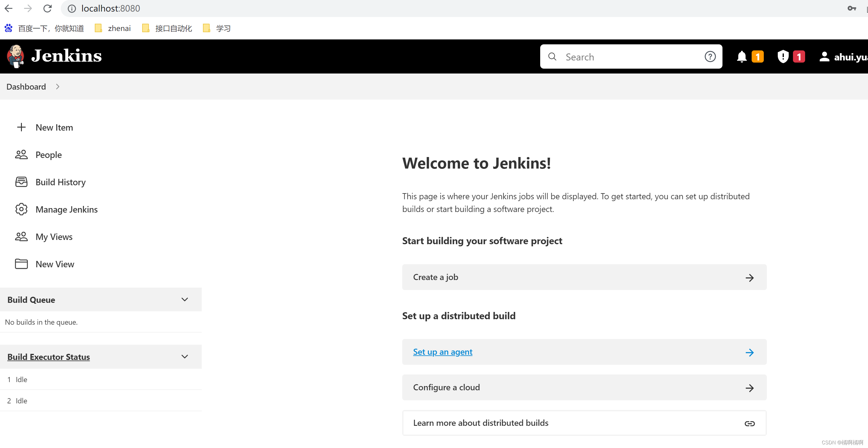
Task: Open security warnings shield icon
Action: (x=783, y=56)
